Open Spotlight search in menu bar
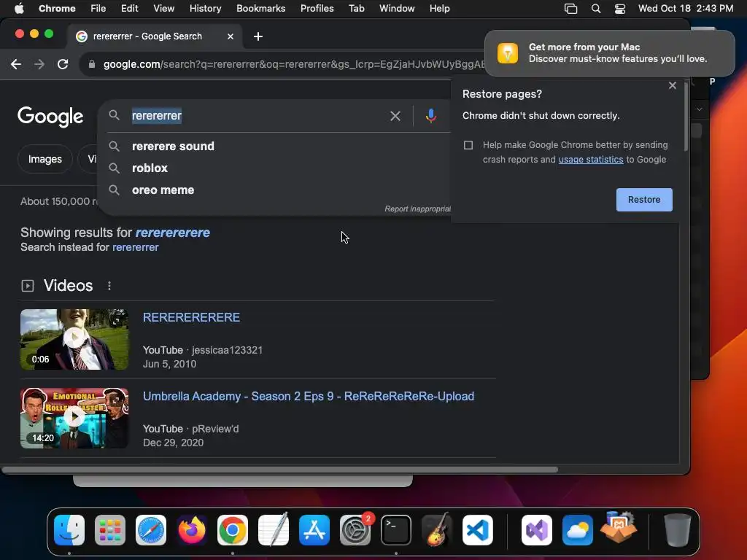This screenshot has width=747, height=560. (x=595, y=9)
